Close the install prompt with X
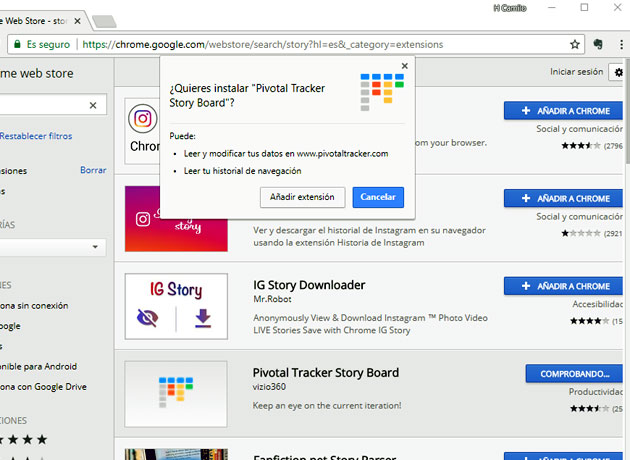Viewport: 630px width, 460px height. 404,66
